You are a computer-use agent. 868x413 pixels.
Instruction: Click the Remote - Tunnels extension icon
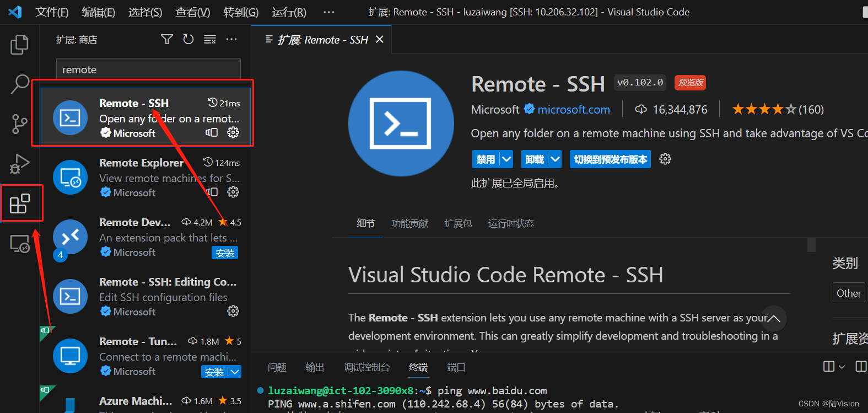[70, 356]
